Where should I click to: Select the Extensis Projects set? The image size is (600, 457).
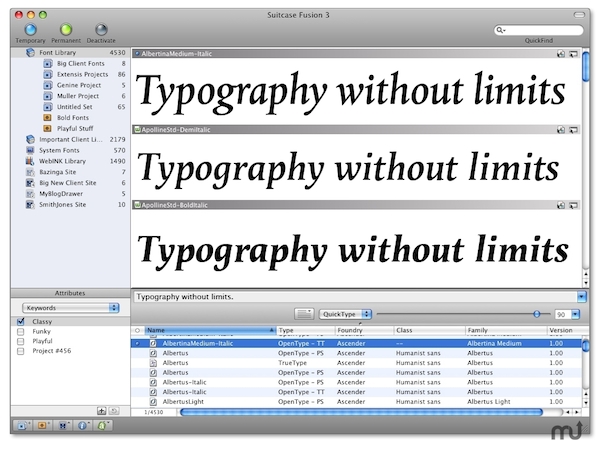[84, 74]
